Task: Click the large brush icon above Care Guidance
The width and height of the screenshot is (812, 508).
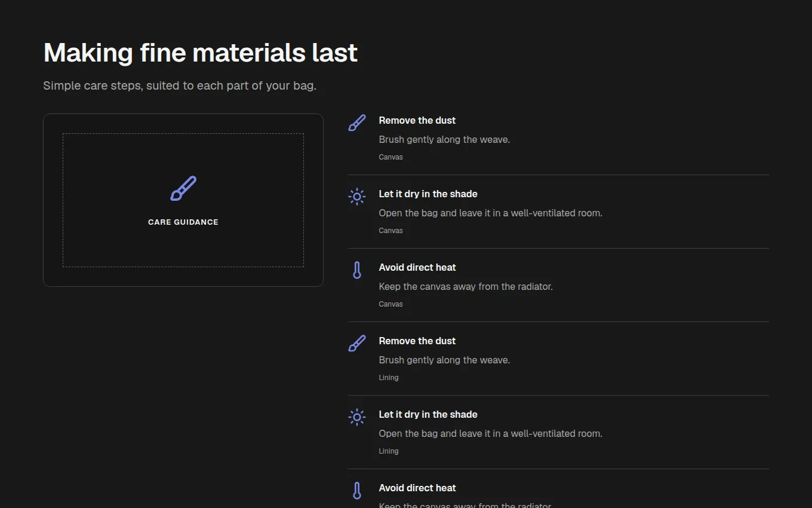Action: [183, 188]
